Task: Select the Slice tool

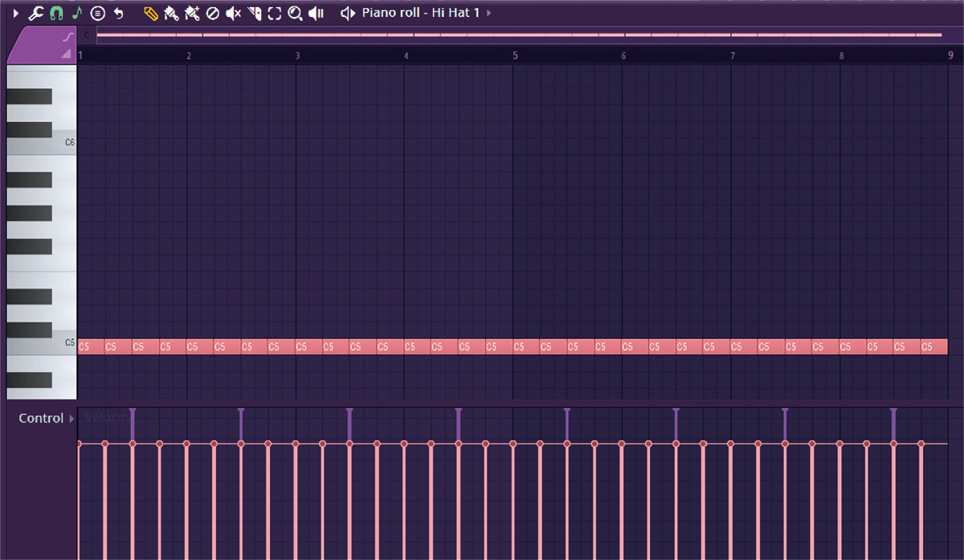Action: point(254,12)
